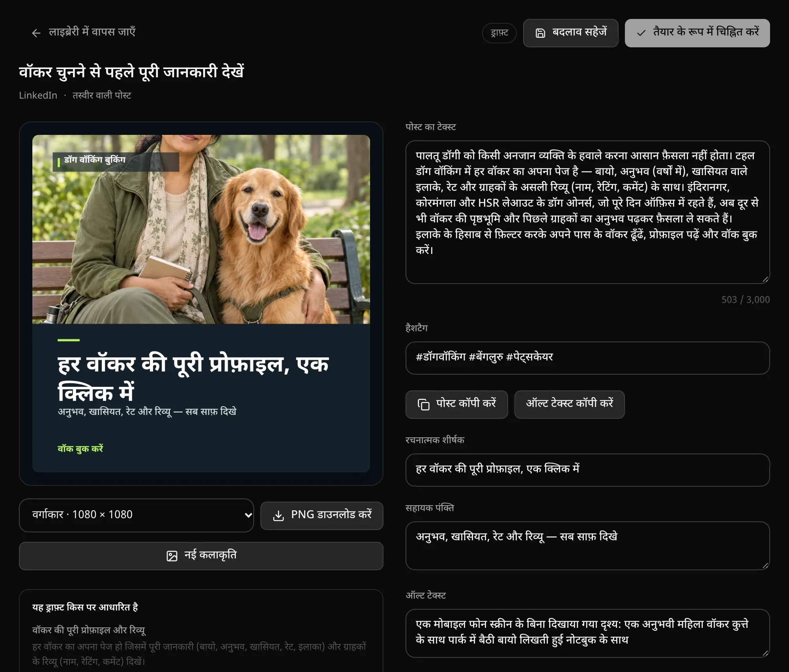The image size is (789, 672).
Task: Click the ड्राफ़्ट status badge
Action: 499,33
